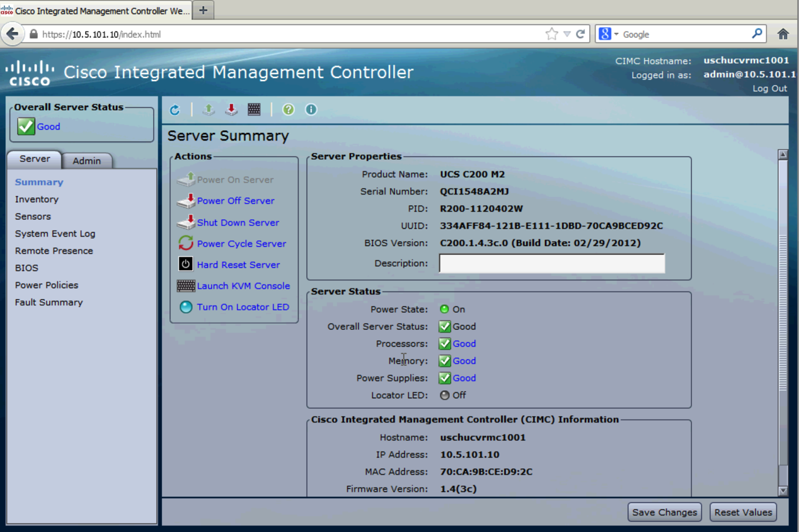
Task: Click the Processors green check icon
Action: point(445,344)
